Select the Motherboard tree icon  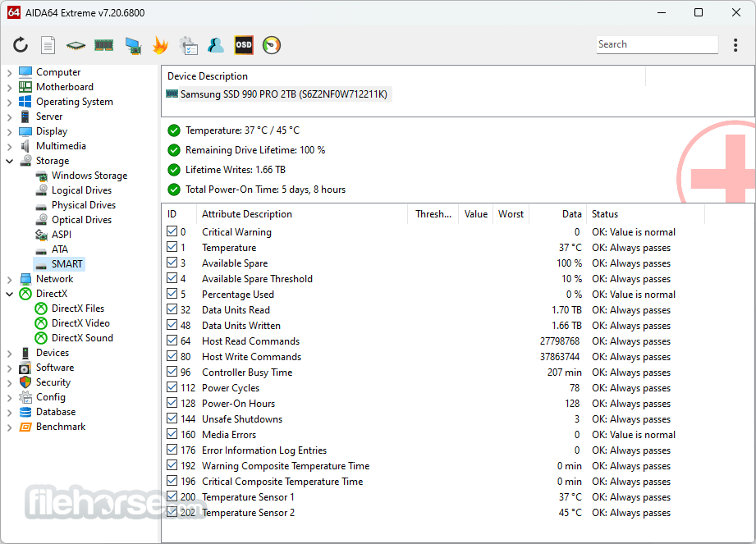point(25,87)
